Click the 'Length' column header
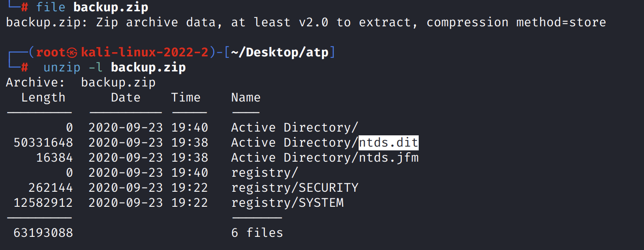This screenshot has width=644, height=250. tap(43, 98)
